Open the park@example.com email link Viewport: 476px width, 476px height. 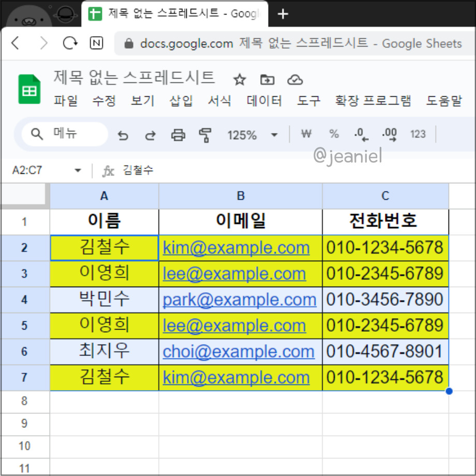239,300
